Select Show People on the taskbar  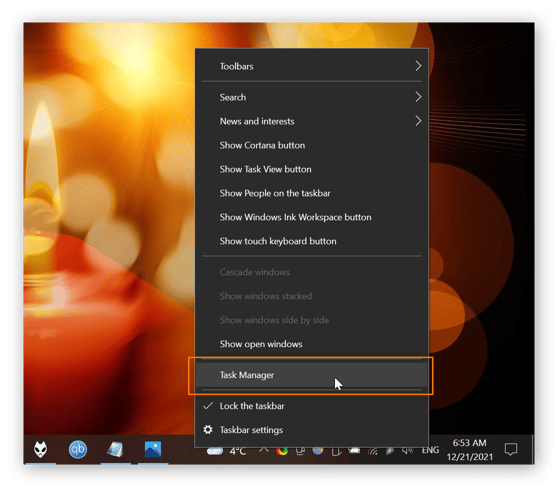point(312,193)
